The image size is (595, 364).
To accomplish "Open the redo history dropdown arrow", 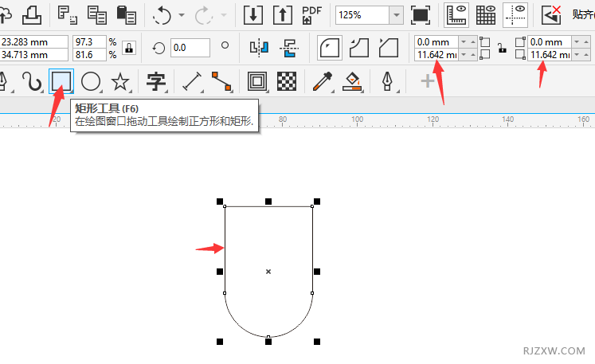I will point(224,15).
